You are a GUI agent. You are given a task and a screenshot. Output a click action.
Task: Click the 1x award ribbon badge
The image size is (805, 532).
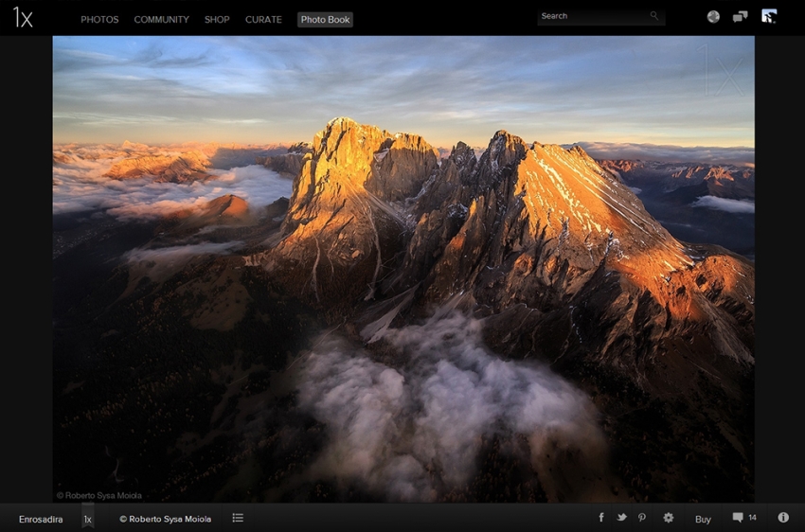click(x=88, y=517)
